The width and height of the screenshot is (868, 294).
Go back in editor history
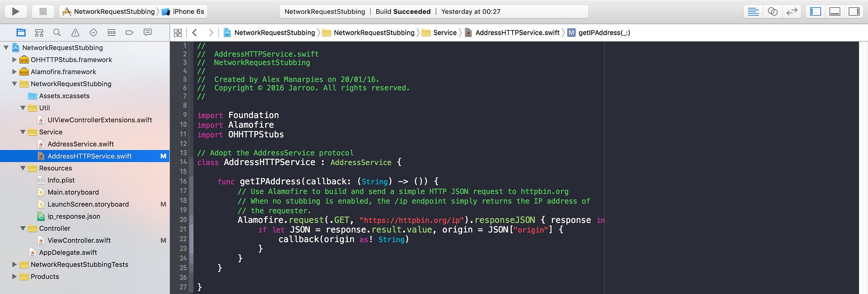point(195,33)
